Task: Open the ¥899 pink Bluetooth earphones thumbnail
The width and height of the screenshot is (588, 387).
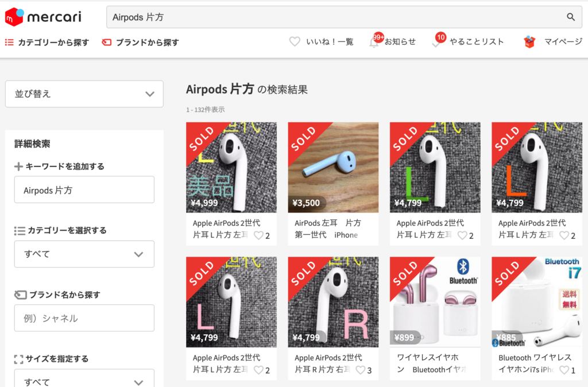Action: [x=435, y=302]
